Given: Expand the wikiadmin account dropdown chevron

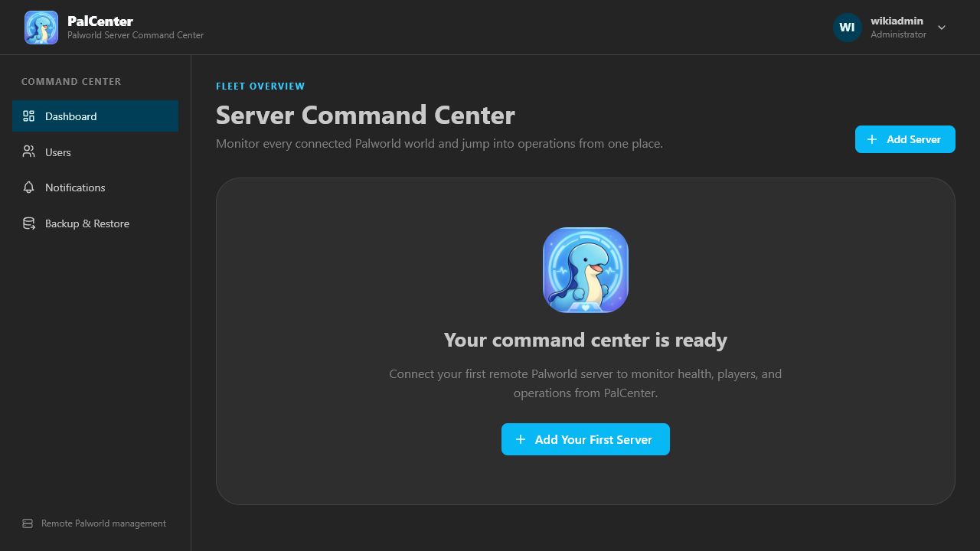Looking at the screenshot, I should pyautogui.click(x=942, y=28).
